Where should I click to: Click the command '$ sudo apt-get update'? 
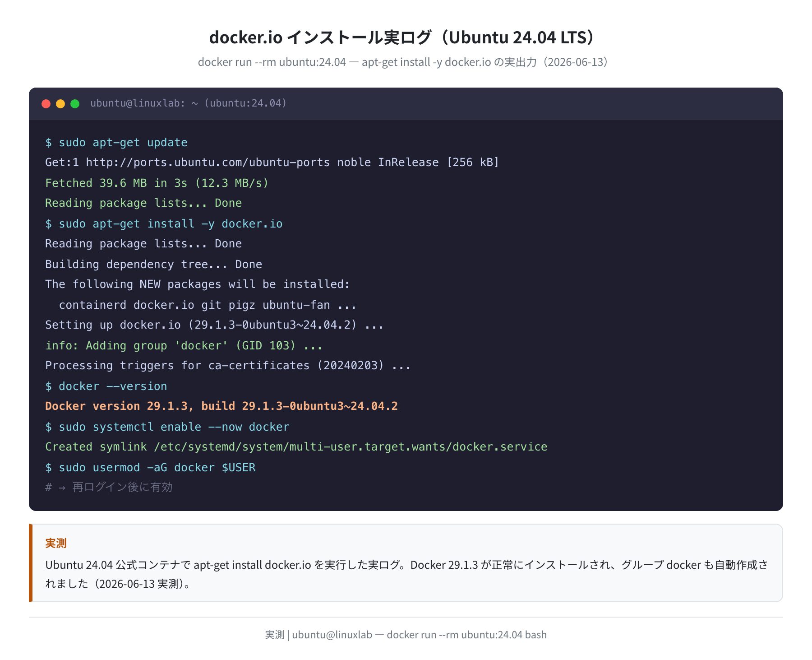pyautogui.click(x=116, y=143)
